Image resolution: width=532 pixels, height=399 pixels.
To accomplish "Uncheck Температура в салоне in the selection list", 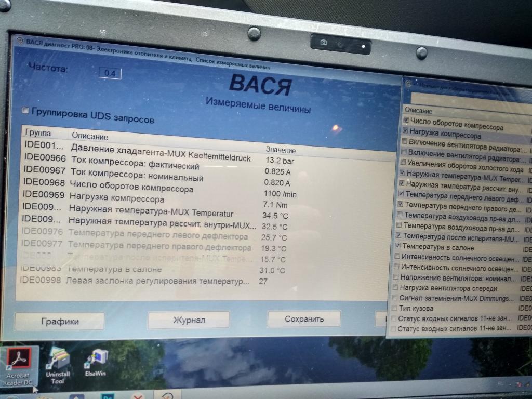I will tap(398, 246).
